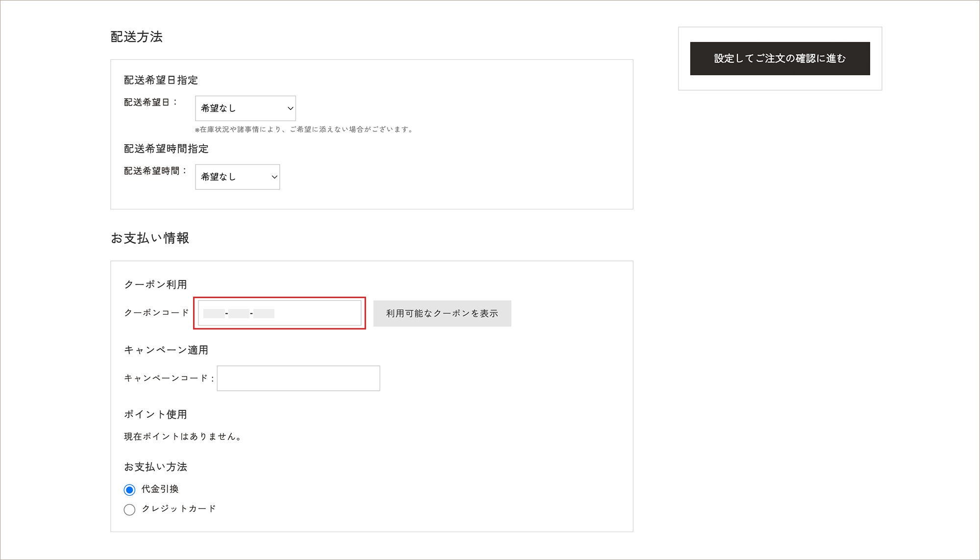Click the クレジットカード label text
The image size is (980, 560).
tap(179, 509)
